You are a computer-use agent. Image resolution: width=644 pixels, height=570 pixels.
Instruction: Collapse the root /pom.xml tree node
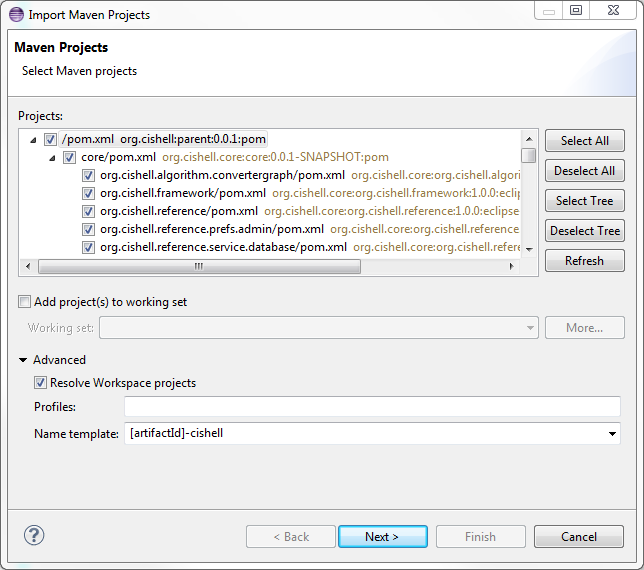(33, 140)
